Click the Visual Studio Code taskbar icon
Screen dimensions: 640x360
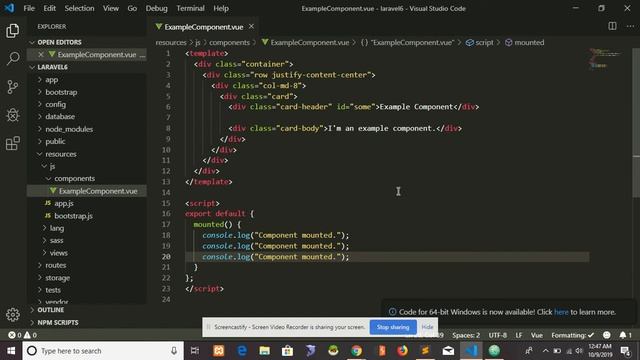[471, 351]
